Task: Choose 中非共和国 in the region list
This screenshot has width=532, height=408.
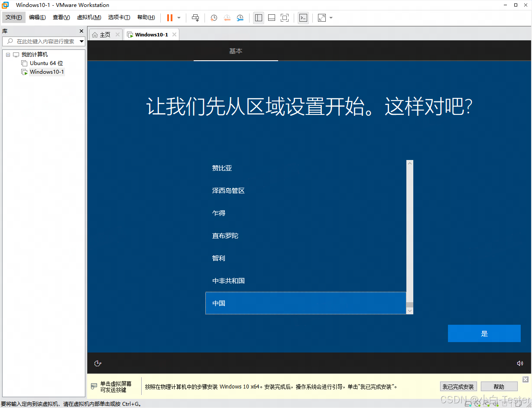Action: 306,281
